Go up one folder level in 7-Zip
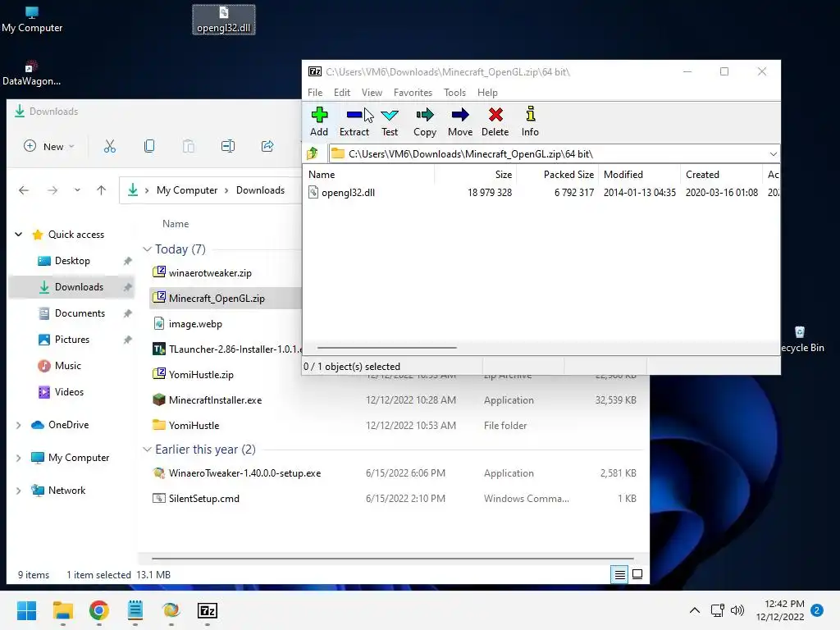 pyautogui.click(x=313, y=153)
